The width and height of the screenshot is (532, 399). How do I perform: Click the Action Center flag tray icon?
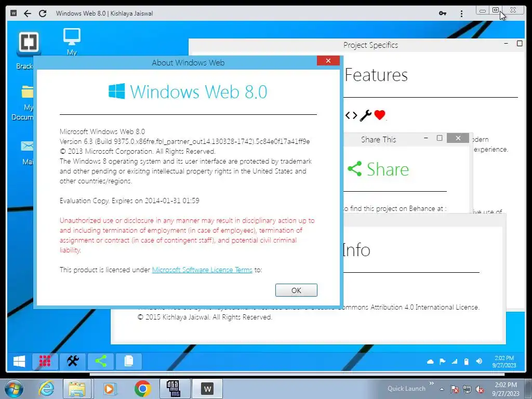click(455, 389)
